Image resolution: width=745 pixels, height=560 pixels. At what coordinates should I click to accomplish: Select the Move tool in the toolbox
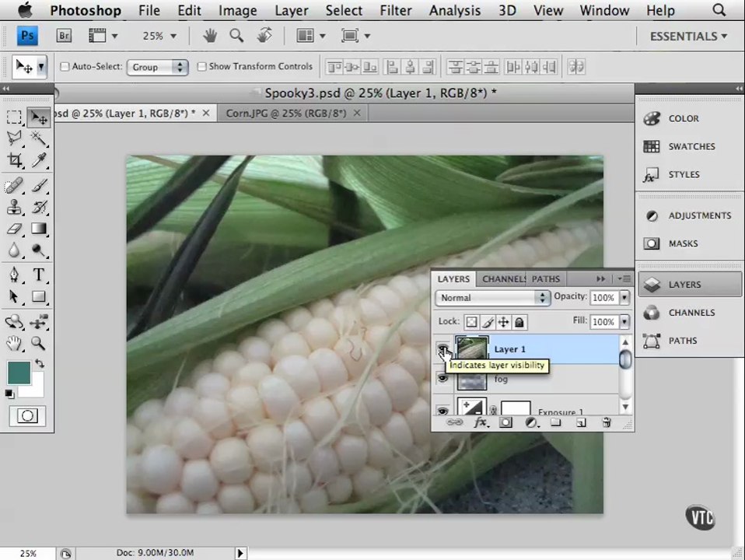point(38,117)
